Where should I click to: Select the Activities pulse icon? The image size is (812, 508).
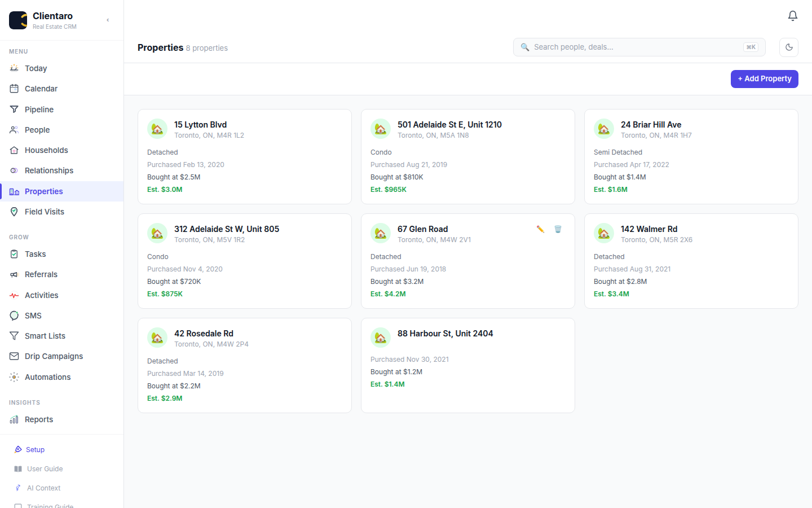(x=14, y=295)
